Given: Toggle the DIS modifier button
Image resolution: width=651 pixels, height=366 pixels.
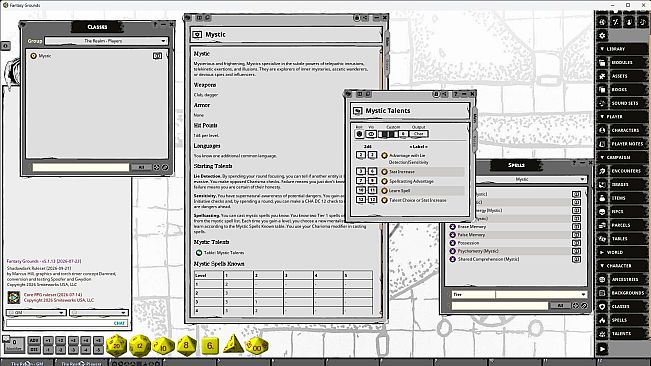Looking at the screenshot, I should (34, 350).
